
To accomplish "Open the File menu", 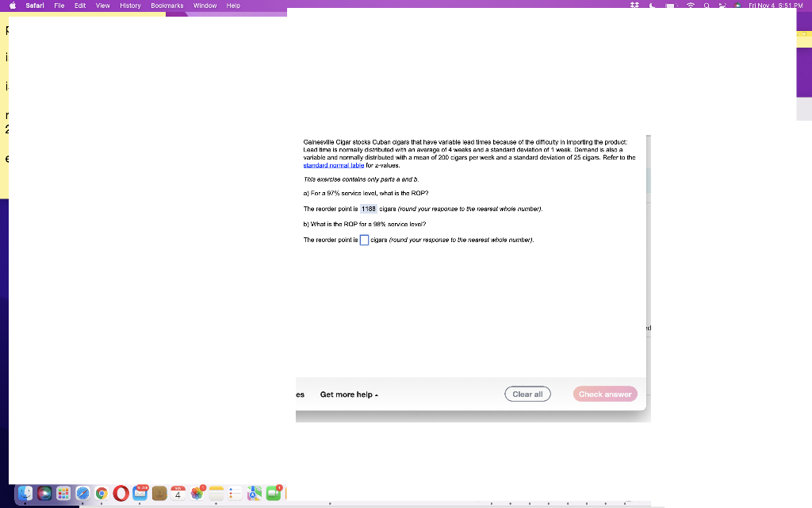I will tap(59, 6).
